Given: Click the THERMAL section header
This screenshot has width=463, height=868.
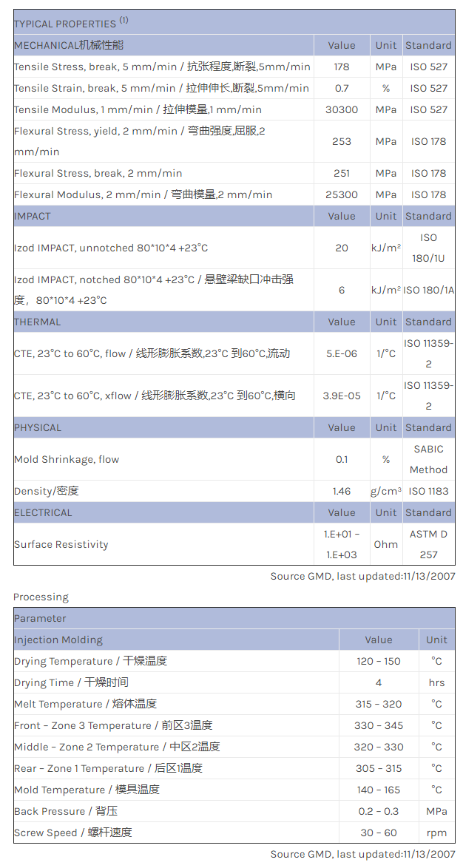Looking at the screenshot, I should coord(38,322).
